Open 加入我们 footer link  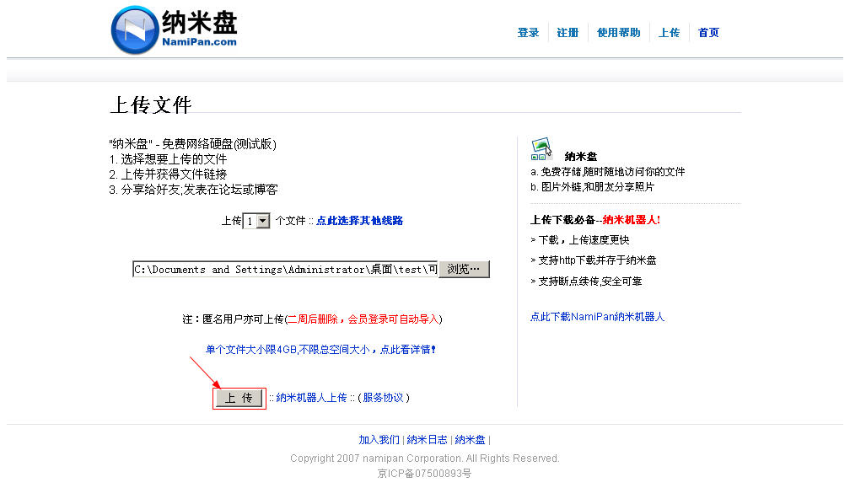[379, 439]
